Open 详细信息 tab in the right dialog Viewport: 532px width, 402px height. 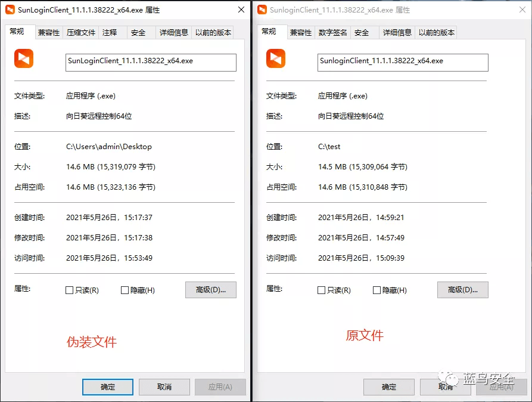pyautogui.click(x=397, y=33)
